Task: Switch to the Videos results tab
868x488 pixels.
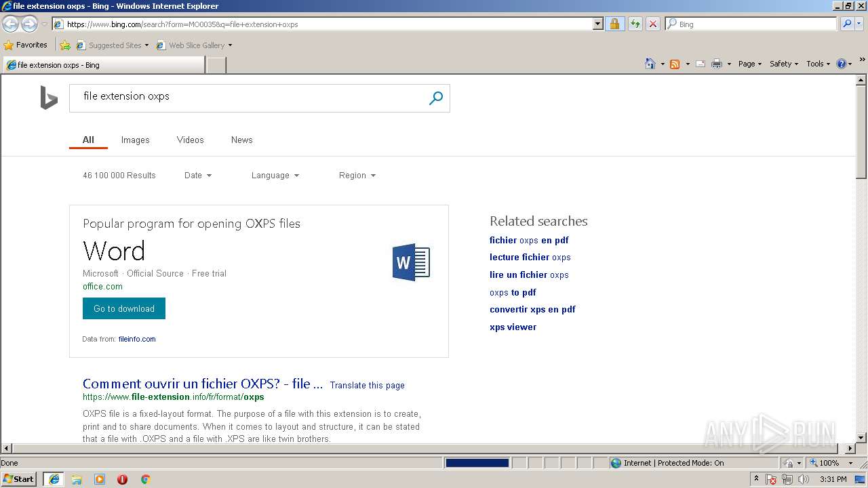Action: click(190, 140)
